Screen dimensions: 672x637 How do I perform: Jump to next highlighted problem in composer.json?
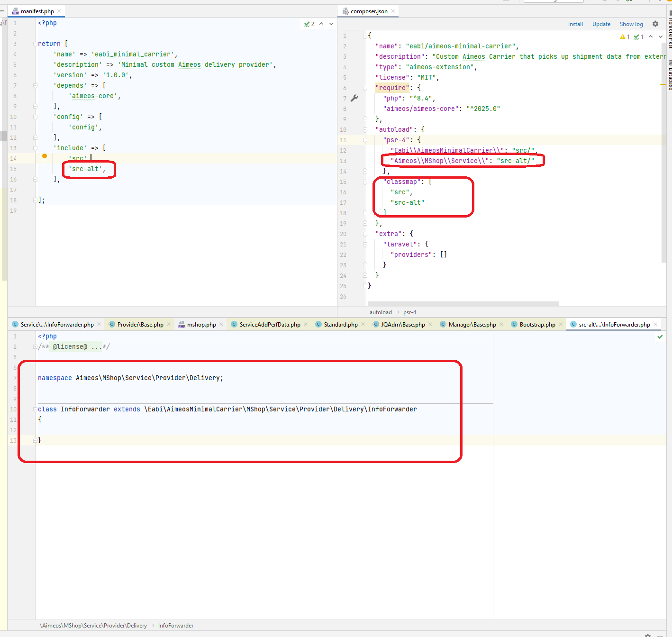(661, 36)
